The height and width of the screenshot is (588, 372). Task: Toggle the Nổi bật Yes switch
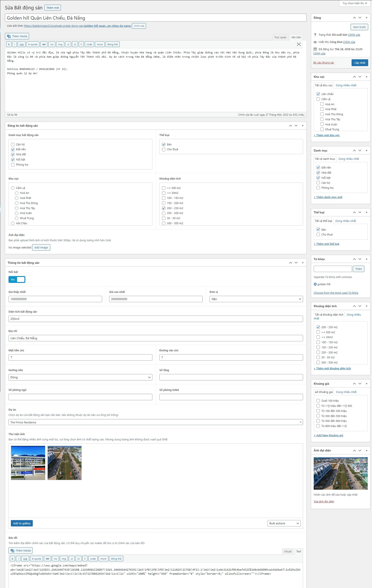[17, 279]
